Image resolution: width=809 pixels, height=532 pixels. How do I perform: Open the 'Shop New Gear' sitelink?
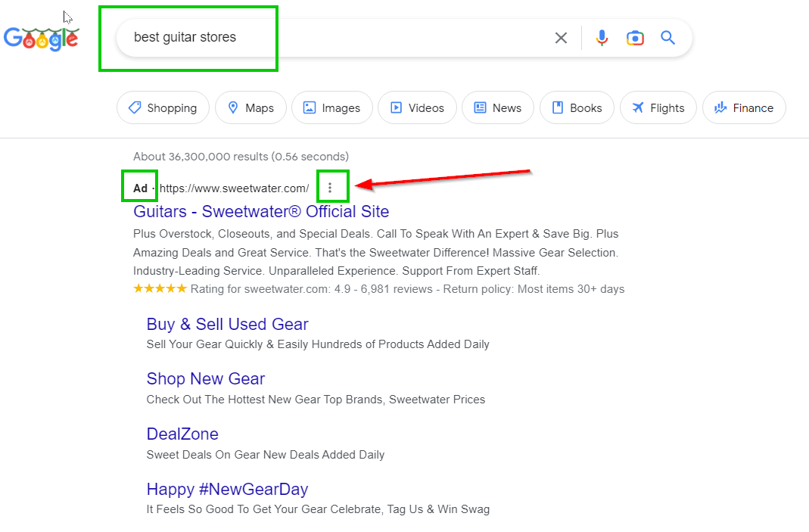[x=206, y=378]
